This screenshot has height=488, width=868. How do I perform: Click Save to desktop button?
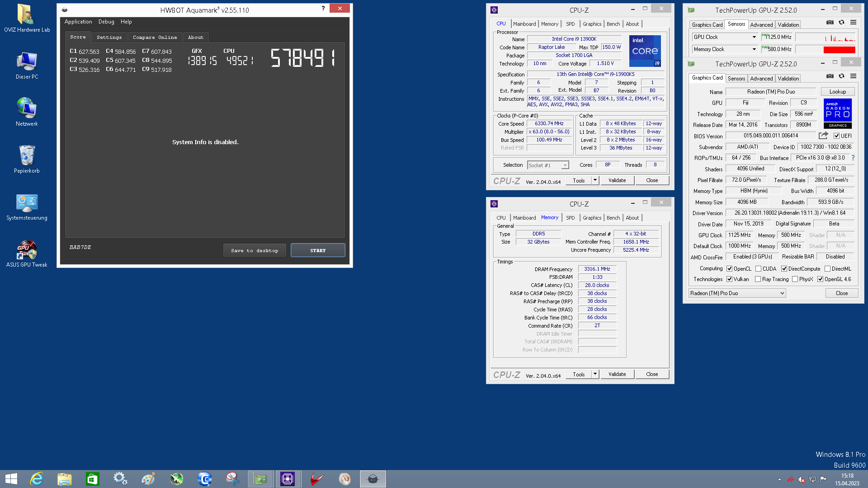tap(255, 250)
